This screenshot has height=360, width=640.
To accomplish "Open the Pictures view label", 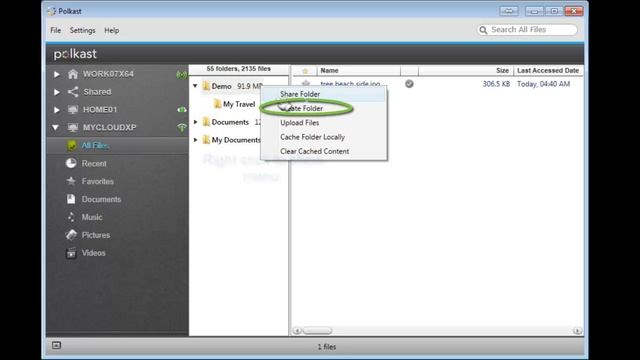I will [x=96, y=235].
